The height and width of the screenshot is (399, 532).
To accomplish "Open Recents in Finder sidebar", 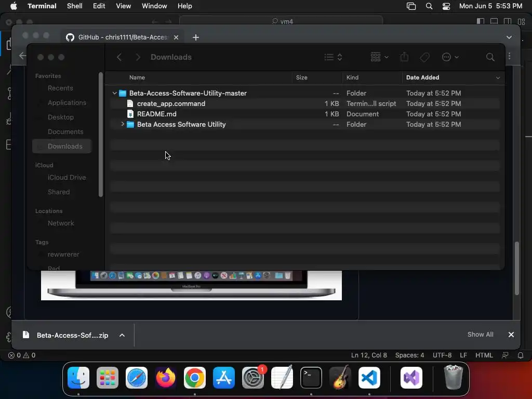I will pos(60,88).
